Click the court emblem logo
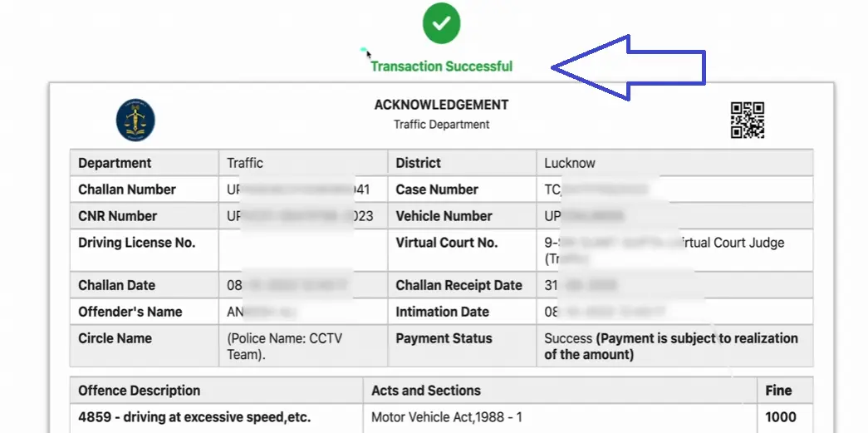Viewport: 868px width, 433px height. 135,120
